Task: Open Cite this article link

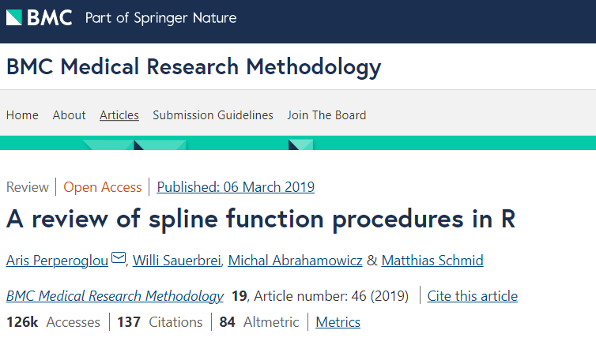Action: tap(473, 296)
